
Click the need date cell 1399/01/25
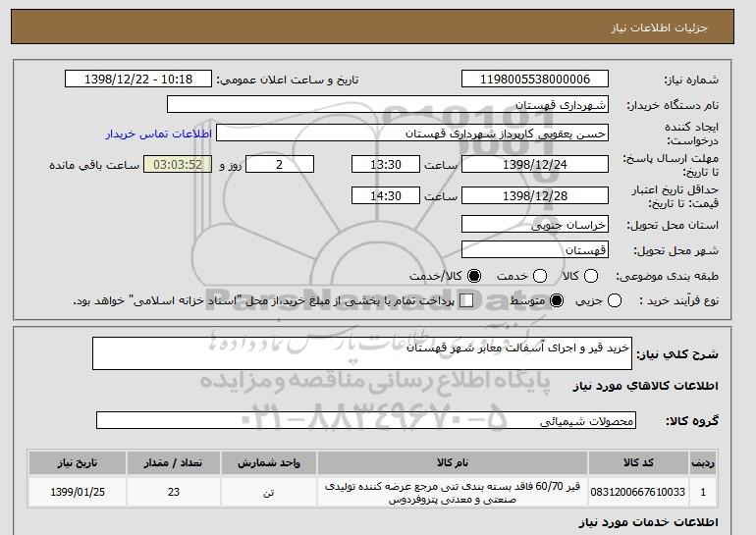coord(78,492)
